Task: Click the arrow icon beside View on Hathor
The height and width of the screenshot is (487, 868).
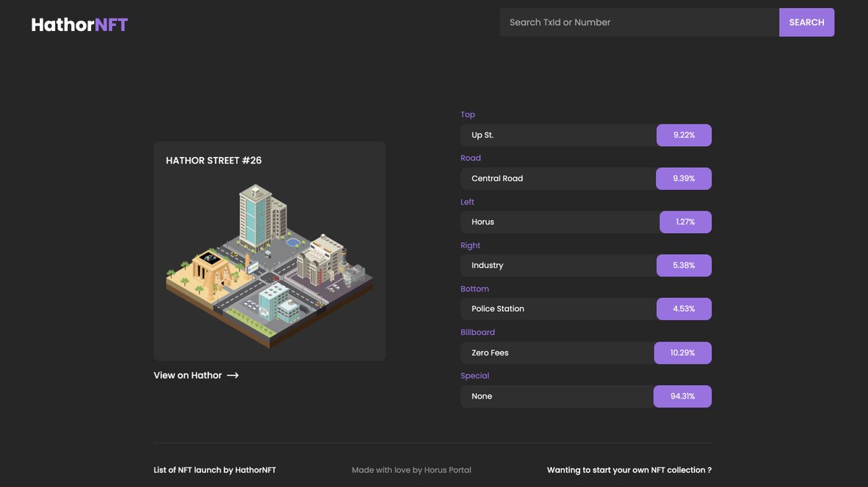Action: click(x=233, y=375)
